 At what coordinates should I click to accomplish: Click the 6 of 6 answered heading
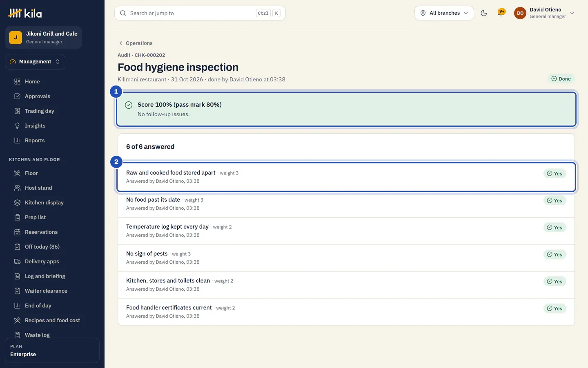point(150,147)
